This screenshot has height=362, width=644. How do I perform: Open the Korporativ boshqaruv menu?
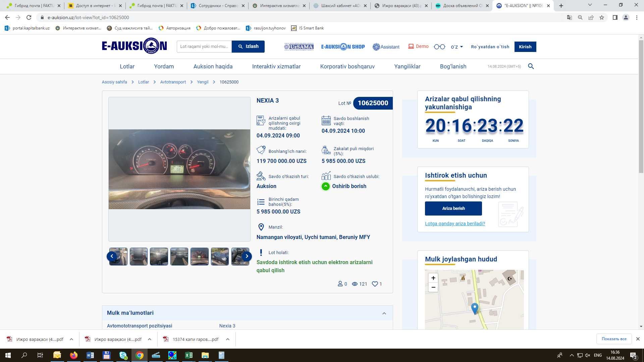[347, 66]
